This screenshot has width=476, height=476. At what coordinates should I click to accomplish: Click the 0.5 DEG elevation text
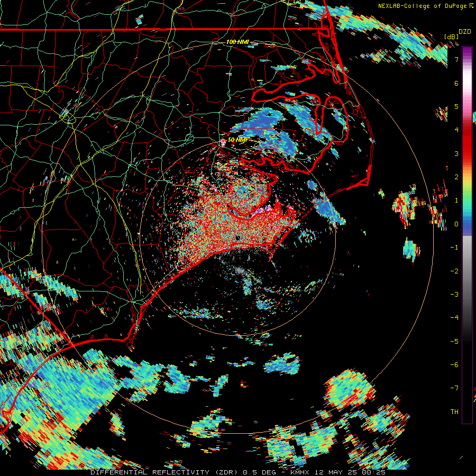[x=260, y=472]
